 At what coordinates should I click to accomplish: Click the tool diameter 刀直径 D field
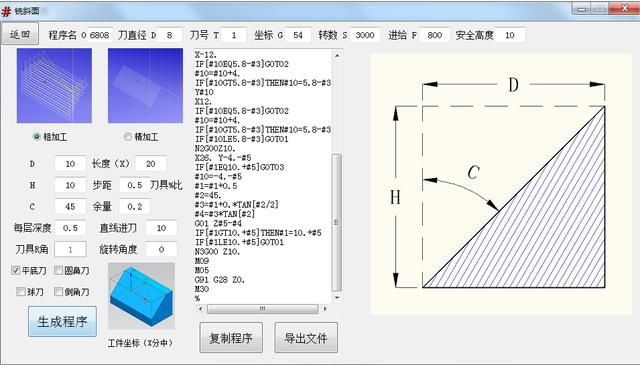[169, 35]
